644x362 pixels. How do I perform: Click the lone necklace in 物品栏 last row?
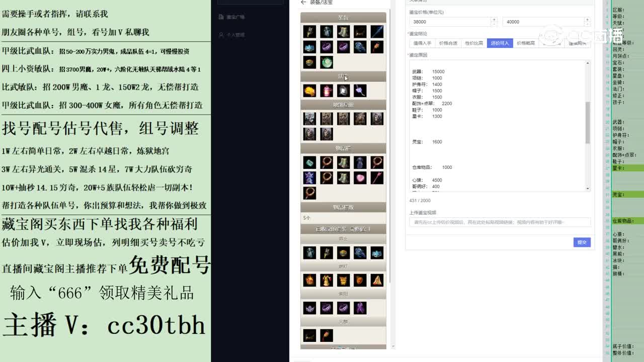tap(309, 193)
